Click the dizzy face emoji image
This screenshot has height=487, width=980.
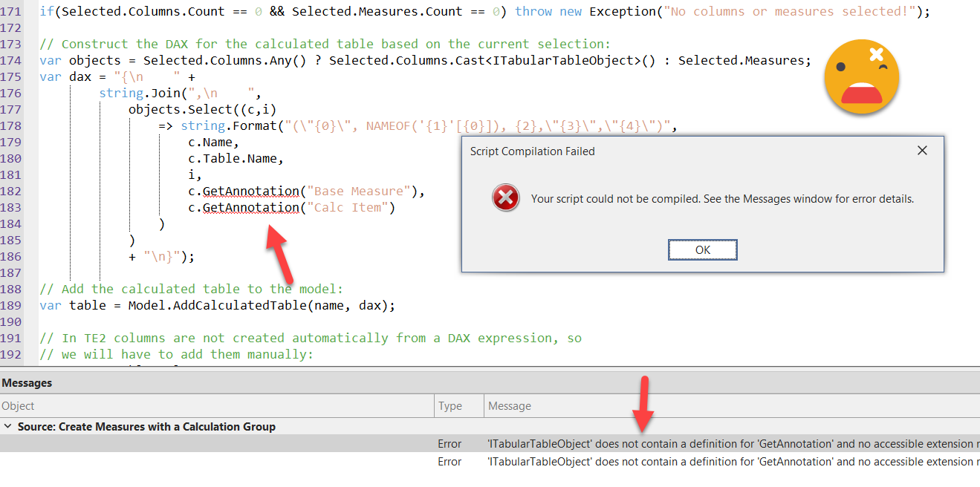click(862, 77)
